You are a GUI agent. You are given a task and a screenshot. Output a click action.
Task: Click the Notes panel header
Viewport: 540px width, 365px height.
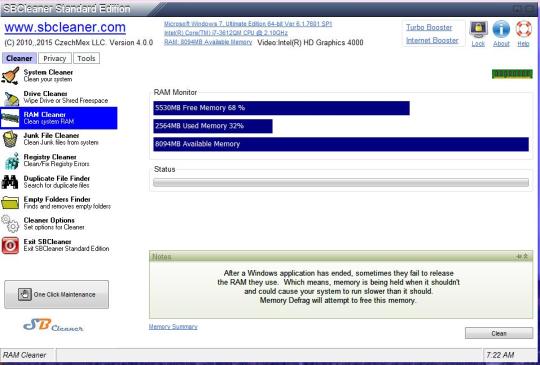point(341,256)
